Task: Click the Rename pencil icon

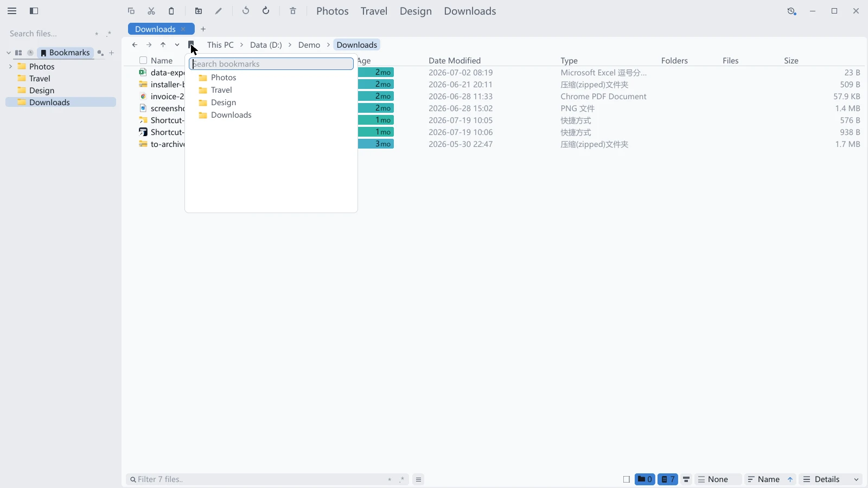Action: pyautogui.click(x=219, y=11)
